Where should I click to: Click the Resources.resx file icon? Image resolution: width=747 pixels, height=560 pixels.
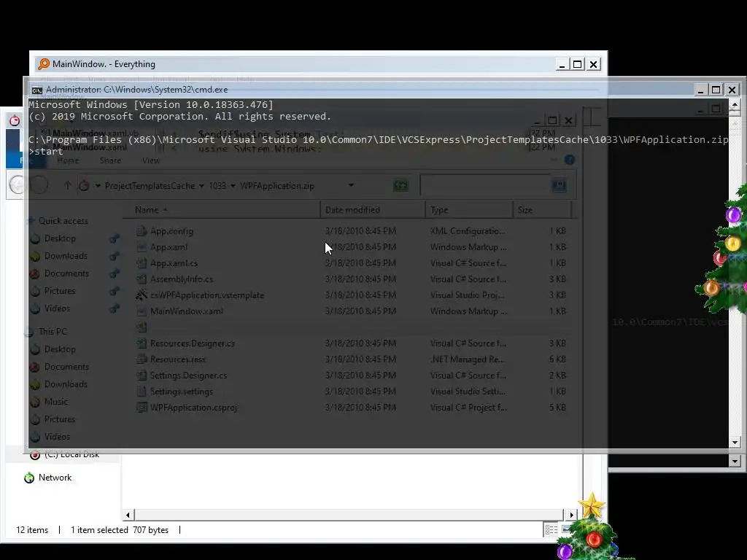coord(141,359)
